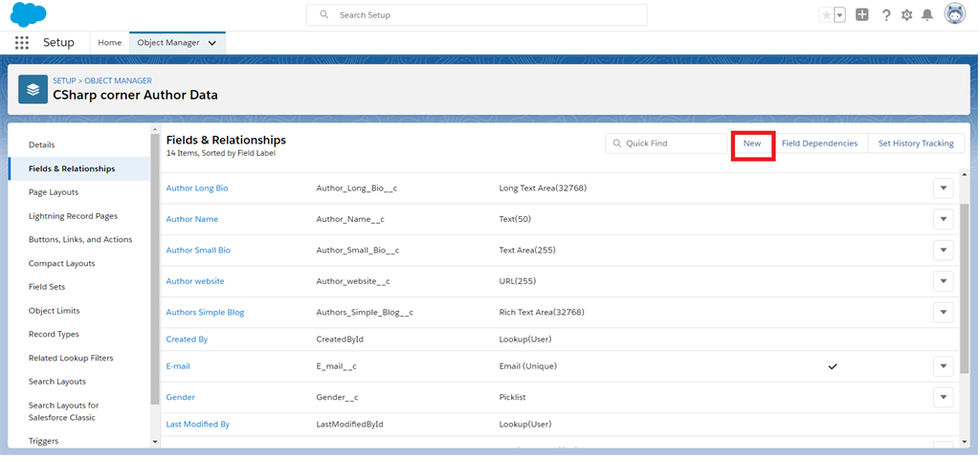Click into the Search Setup field
The image size is (980, 462).
[477, 15]
